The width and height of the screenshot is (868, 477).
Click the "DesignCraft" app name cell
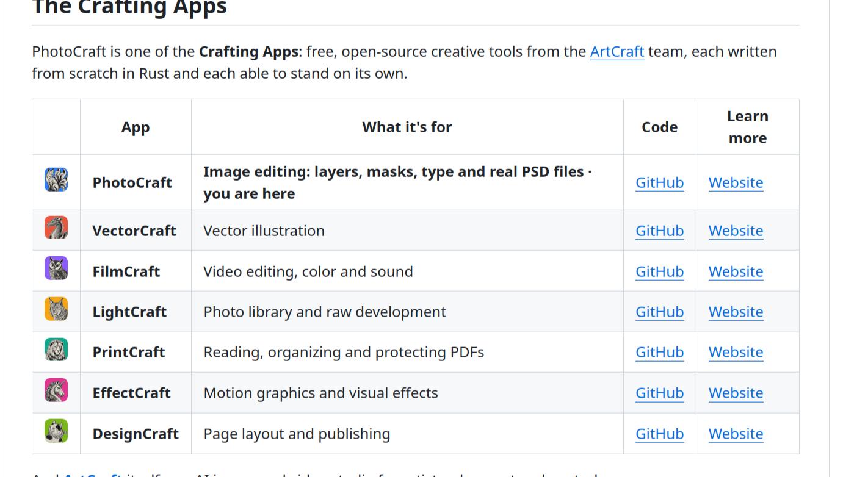(136, 434)
